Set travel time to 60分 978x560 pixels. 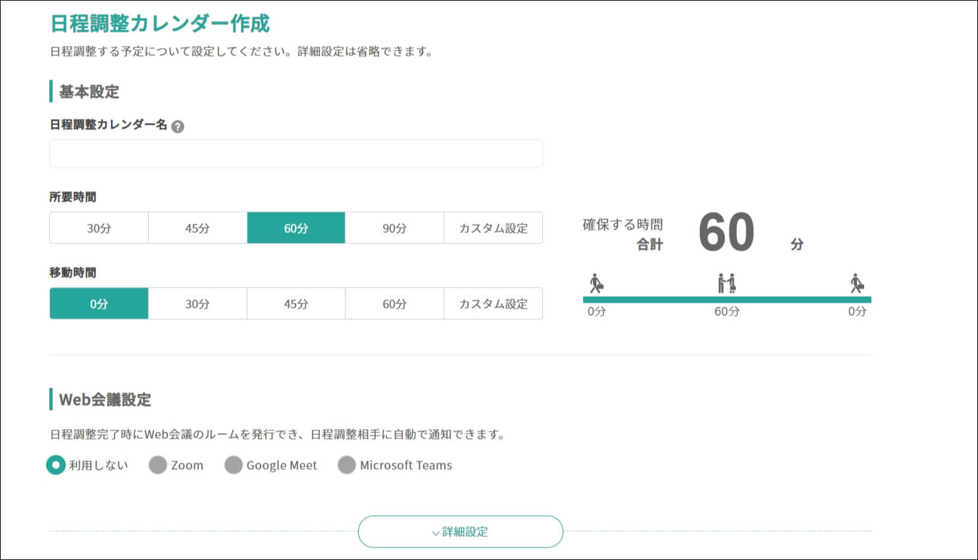(394, 303)
